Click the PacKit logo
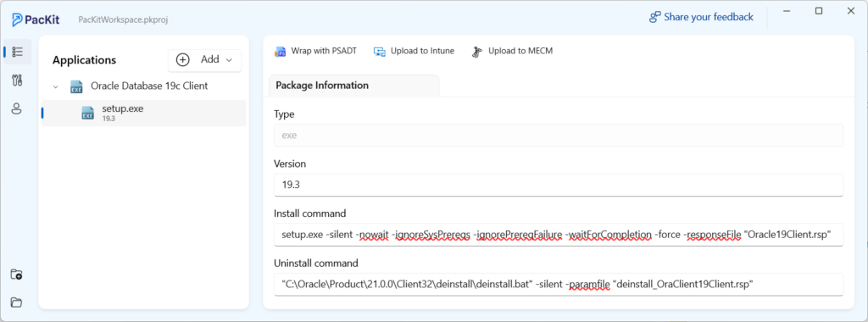This screenshot has height=322, width=868. (x=36, y=20)
